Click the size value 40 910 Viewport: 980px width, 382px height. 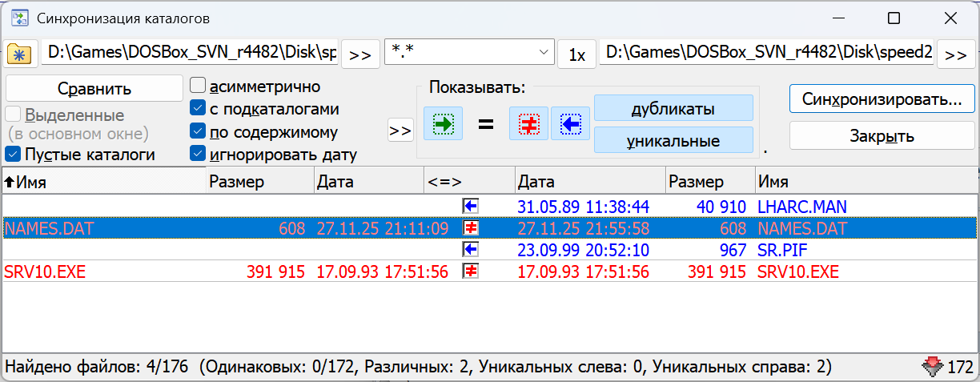click(x=721, y=207)
